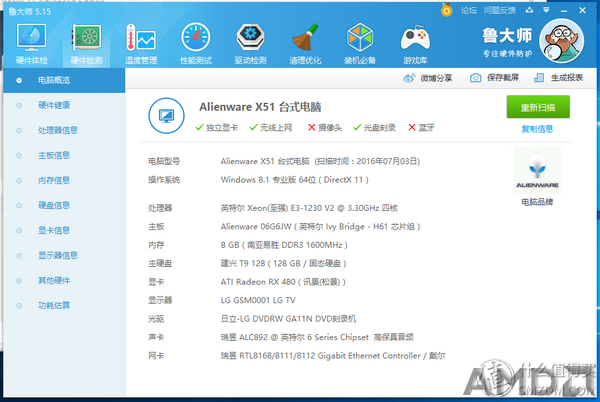Click the RTL8168/8111/8112 Gigabit Ethernet value

tap(333, 356)
